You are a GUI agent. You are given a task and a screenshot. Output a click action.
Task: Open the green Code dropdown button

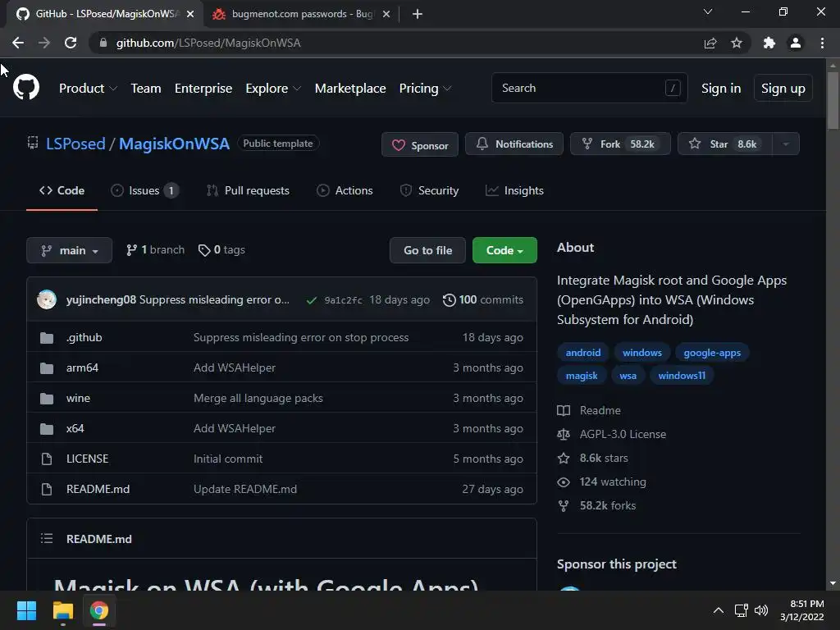504,250
